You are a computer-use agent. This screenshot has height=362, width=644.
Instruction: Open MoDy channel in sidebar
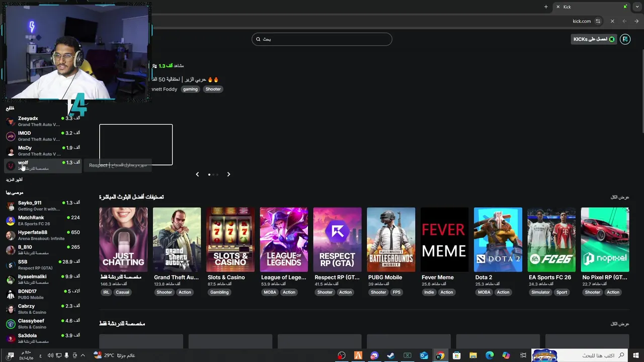[43, 151]
